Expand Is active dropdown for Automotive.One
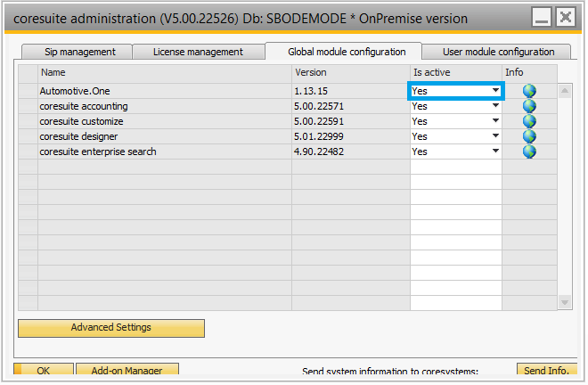 point(494,91)
